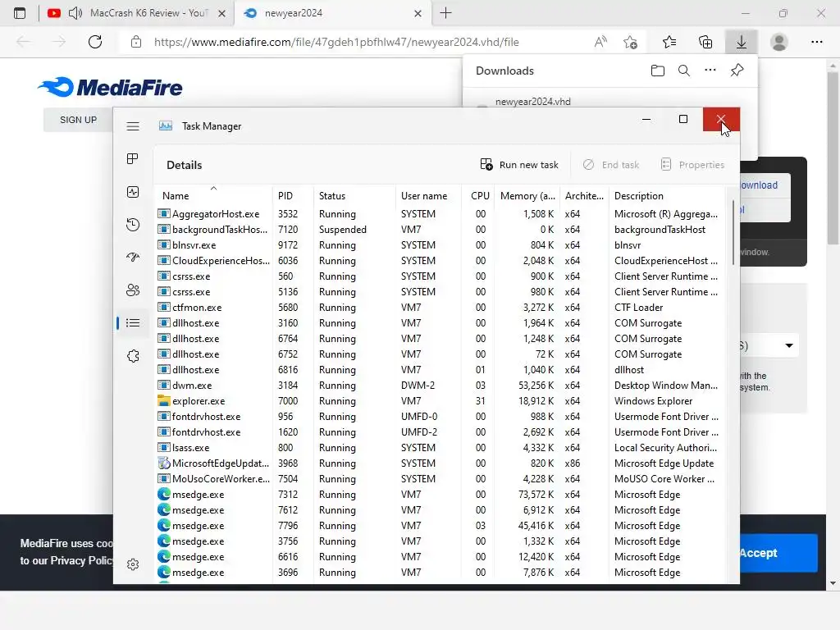
Task: Close the newyear2024 tab
Action: pos(418,14)
